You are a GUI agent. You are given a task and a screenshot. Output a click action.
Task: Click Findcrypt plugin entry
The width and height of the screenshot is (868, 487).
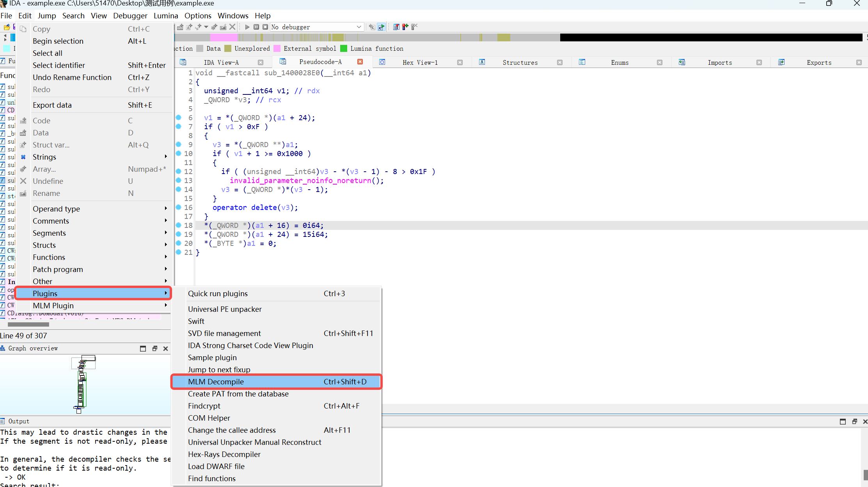[276, 406]
